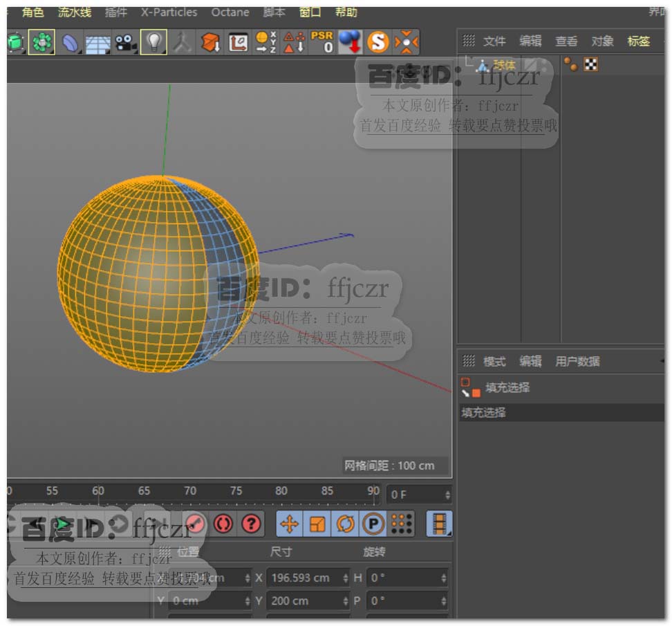Click the rotation H 0° field
Image resolution: width=672 pixels, height=626 pixels.
pos(407,578)
